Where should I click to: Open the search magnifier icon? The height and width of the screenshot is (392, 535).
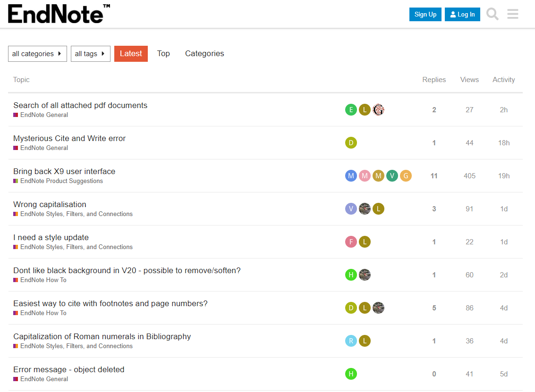pyautogui.click(x=492, y=14)
